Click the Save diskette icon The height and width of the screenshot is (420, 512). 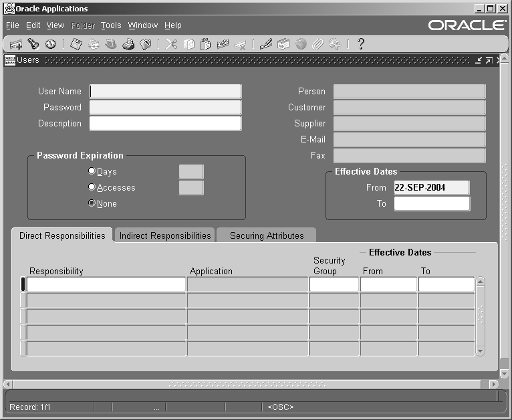tap(76, 43)
